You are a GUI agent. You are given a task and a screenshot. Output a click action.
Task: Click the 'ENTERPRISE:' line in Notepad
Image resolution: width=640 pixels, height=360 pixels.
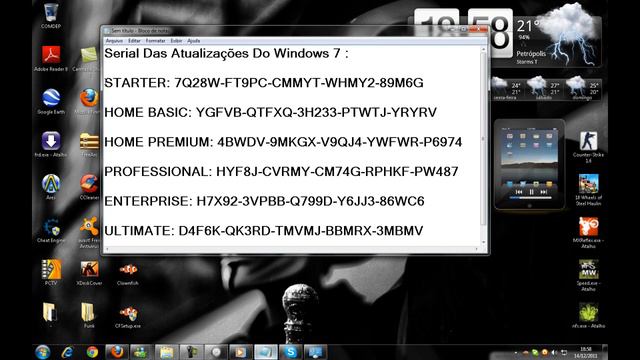[264, 201]
